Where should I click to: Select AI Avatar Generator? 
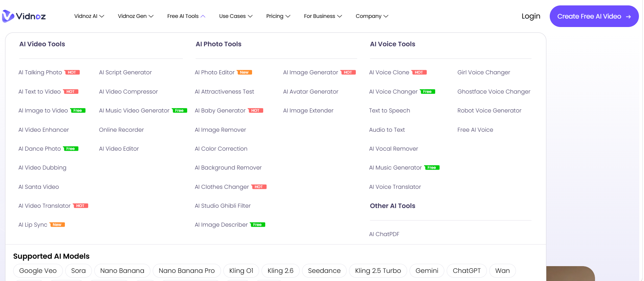[x=311, y=92]
